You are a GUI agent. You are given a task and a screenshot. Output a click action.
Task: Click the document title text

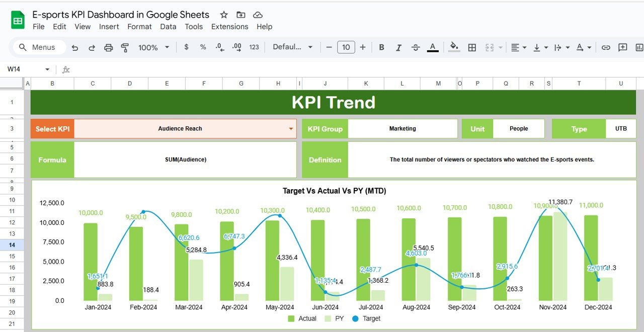[x=121, y=15]
